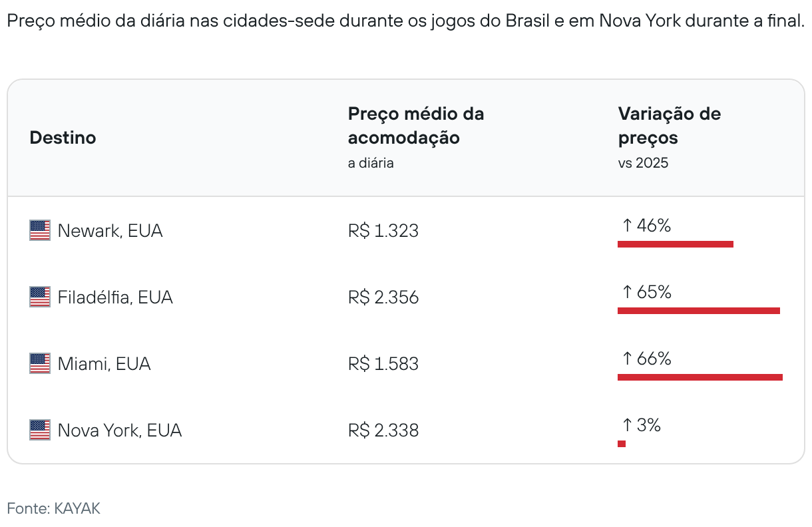Image resolution: width=812 pixels, height=527 pixels.
Task: Click the Fonte: KAYAK source text
Action: [54, 509]
